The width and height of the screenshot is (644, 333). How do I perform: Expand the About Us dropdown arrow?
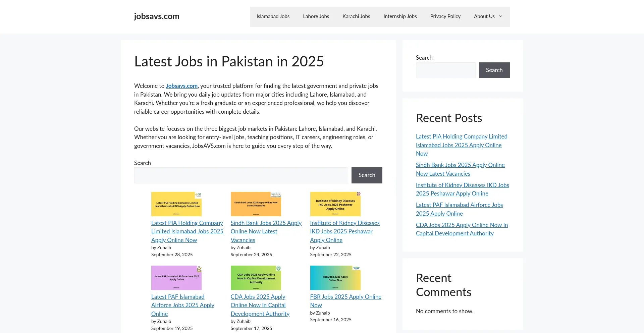pos(500,16)
